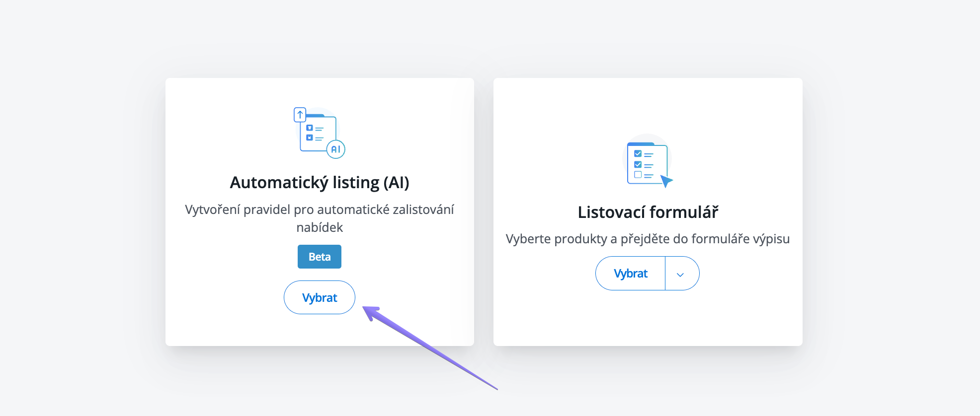Click top bullet square in AI listing icon

pos(309,128)
